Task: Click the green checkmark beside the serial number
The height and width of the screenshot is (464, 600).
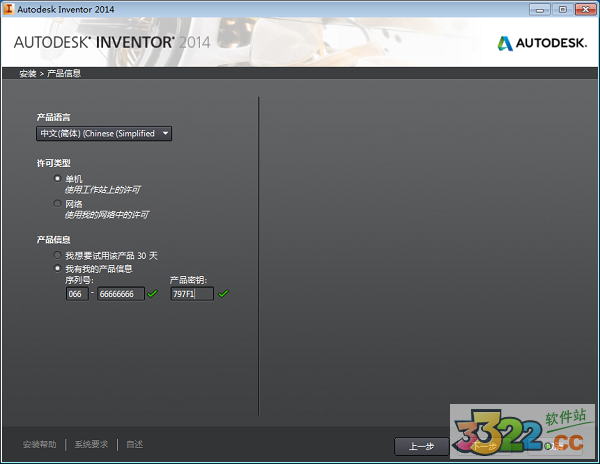Action: point(152,294)
